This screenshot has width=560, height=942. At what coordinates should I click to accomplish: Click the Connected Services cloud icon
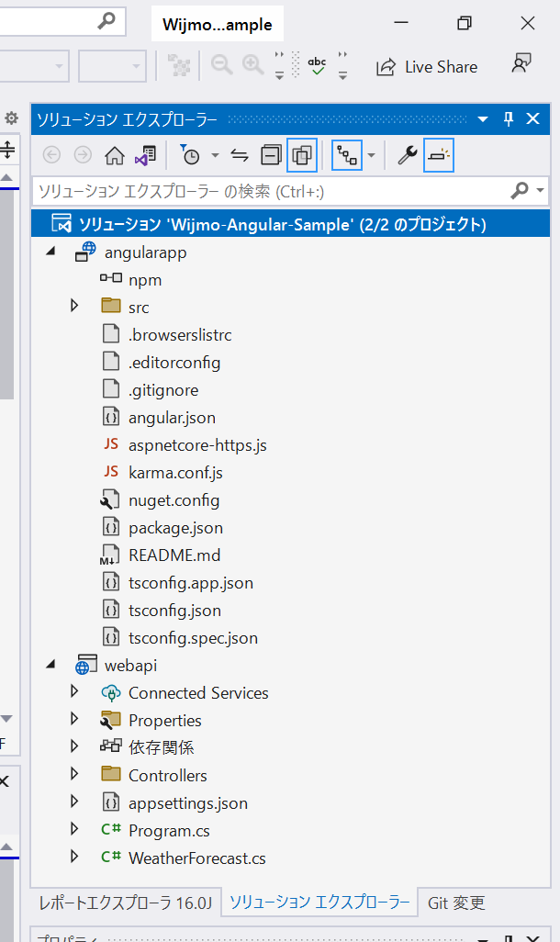111,692
